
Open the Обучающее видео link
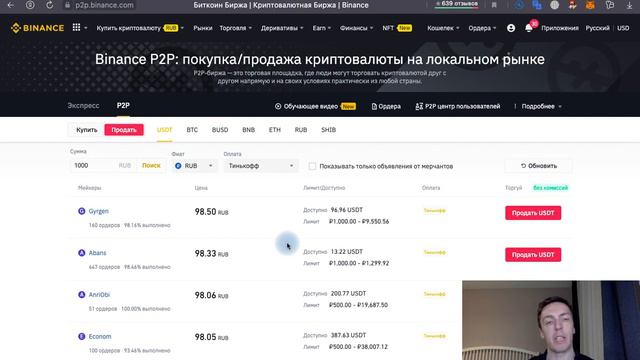point(315,106)
